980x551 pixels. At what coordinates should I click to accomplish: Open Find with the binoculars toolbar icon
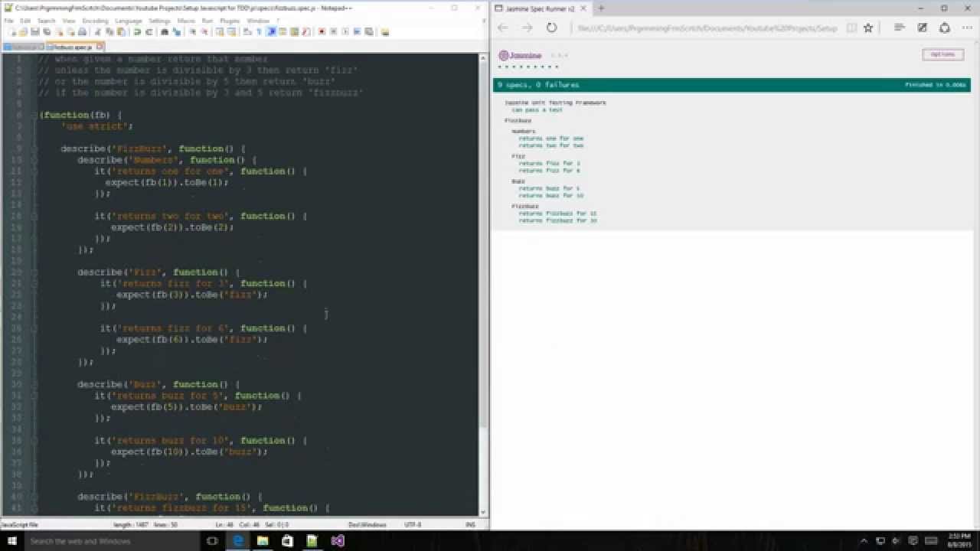[164, 32]
